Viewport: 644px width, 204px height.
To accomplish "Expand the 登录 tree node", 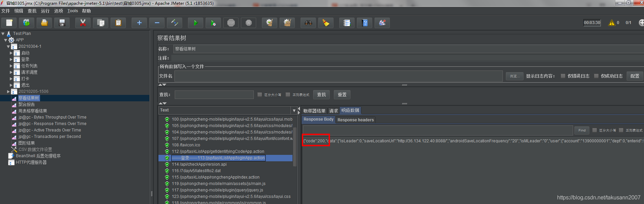I will coord(11,59).
